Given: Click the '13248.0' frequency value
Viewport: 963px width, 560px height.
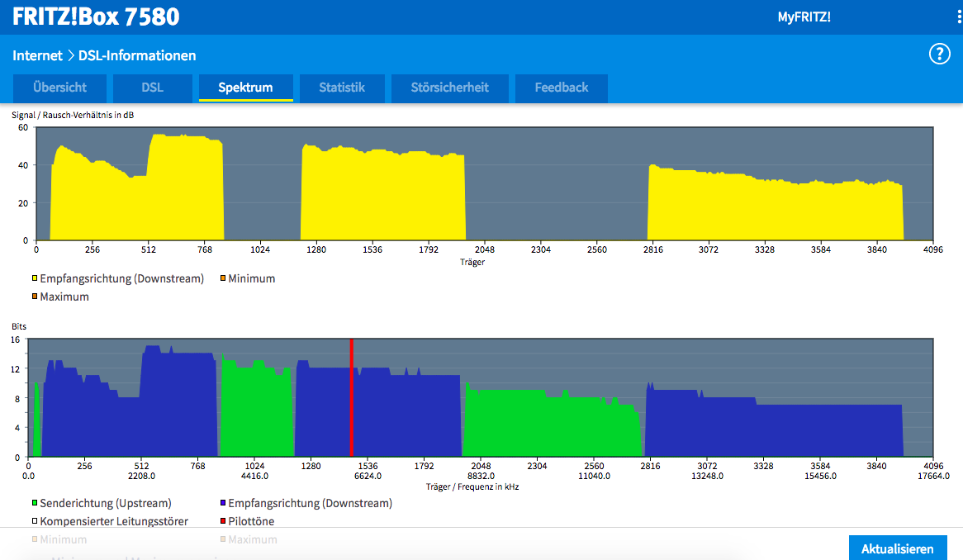Looking at the screenshot, I should pos(708,476).
